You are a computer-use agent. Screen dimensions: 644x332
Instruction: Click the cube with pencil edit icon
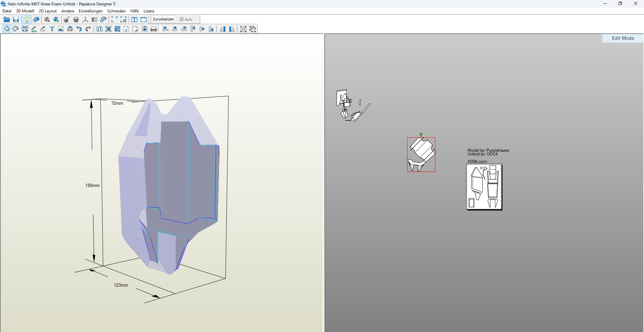coord(67,19)
